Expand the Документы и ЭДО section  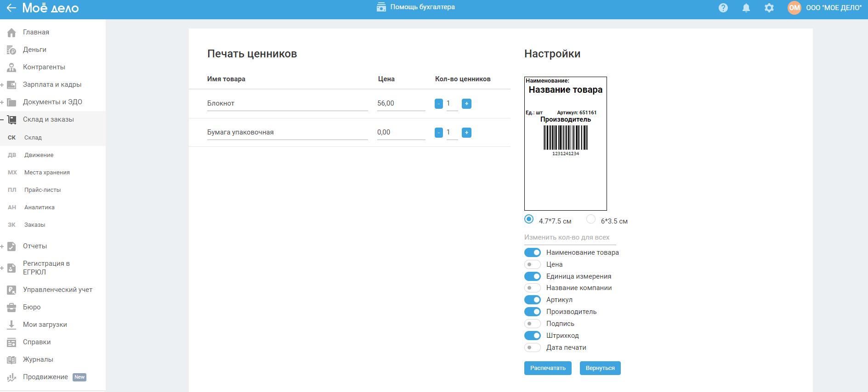pyautogui.click(x=2, y=102)
